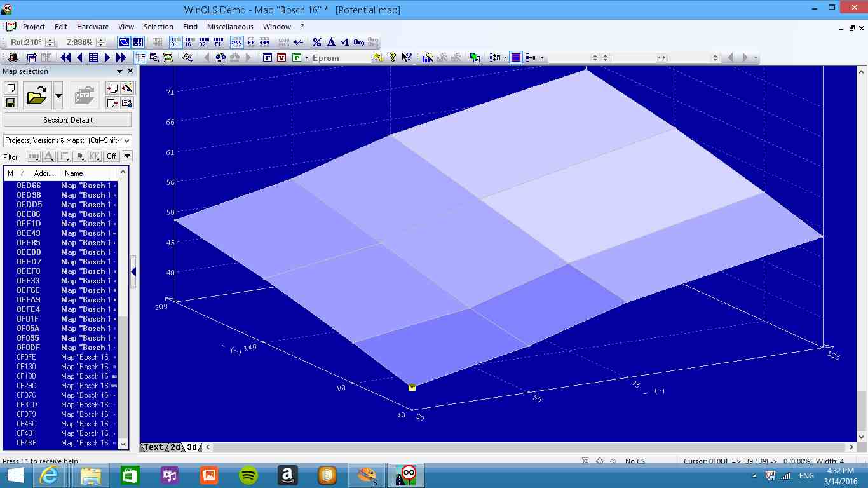This screenshot has width=868, height=488.
Task: Click the scroll script icon
Action: click(x=168, y=58)
